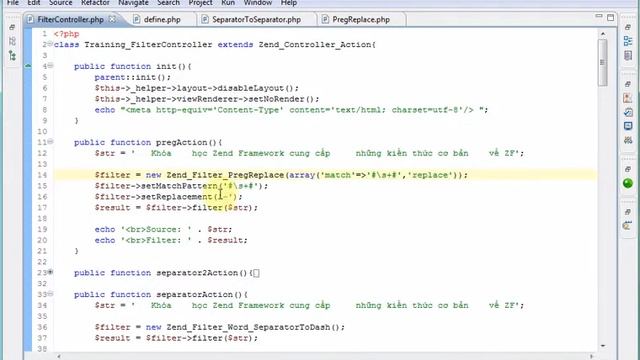Click Zend_Filter_Word_SeparatorToDash on line 36
The width and height of the screenshot is (640, 360).
tap(248, 327)
